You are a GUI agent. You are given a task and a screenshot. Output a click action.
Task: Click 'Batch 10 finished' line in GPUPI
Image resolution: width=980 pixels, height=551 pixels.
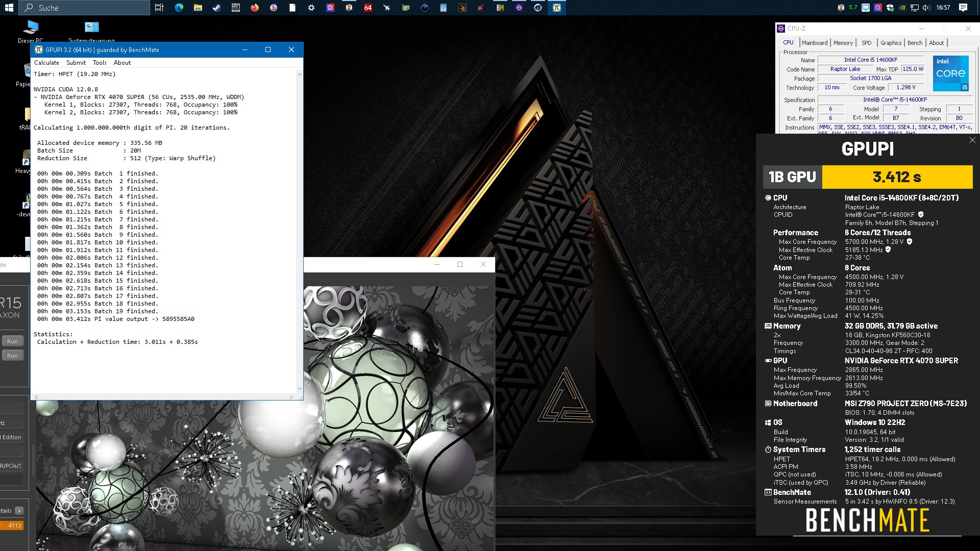97,242
